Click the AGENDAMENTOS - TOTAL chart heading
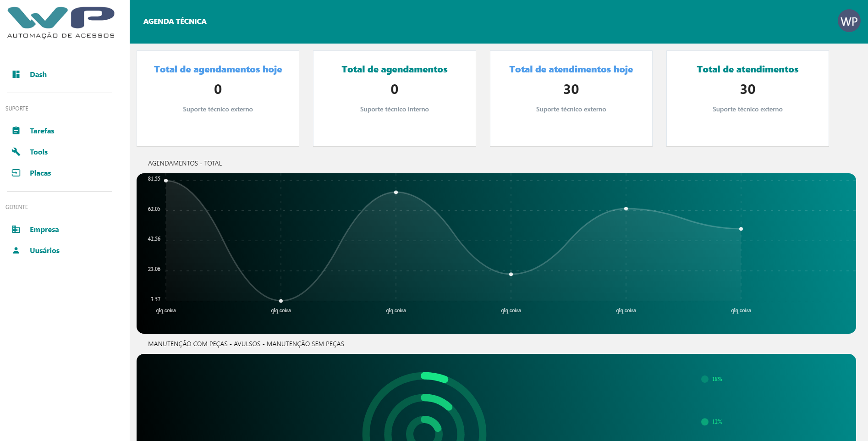Image resolution: width=868 pixels, height=441 pixels. [185, 163]
